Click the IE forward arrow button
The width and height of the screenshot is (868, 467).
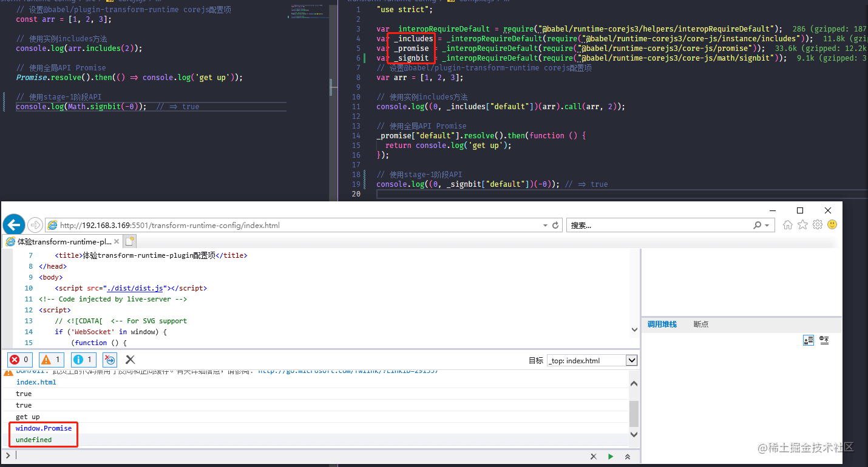(x=35, y=225)
